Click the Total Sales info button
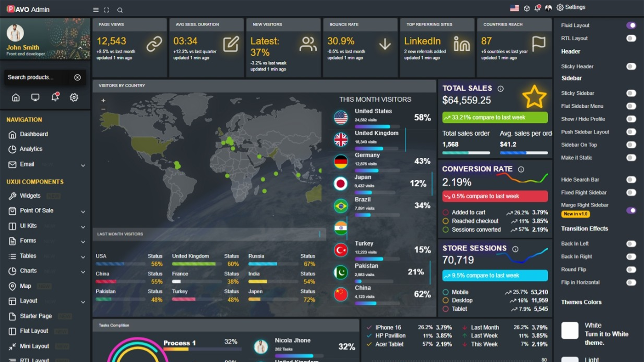Image resolution: width=644 pixels, height=362 pixels. [x=500, y=89]
